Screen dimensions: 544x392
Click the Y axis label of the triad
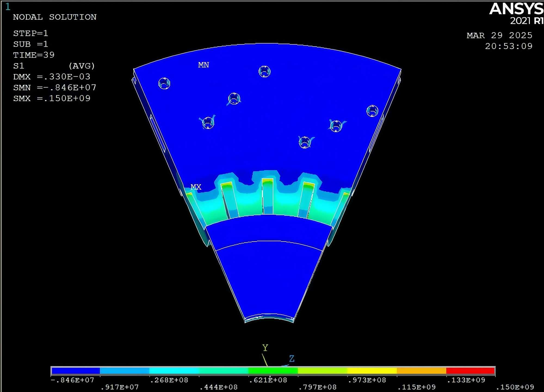point(265,348)
